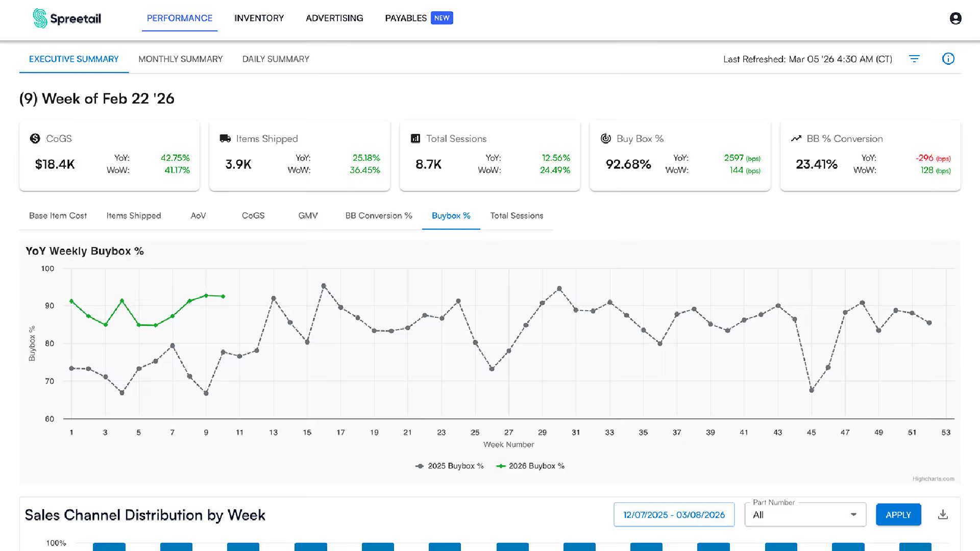Open the user account profile icon
Screen dimensions: 980x551
pyautogui.click(x=955, y=18)
